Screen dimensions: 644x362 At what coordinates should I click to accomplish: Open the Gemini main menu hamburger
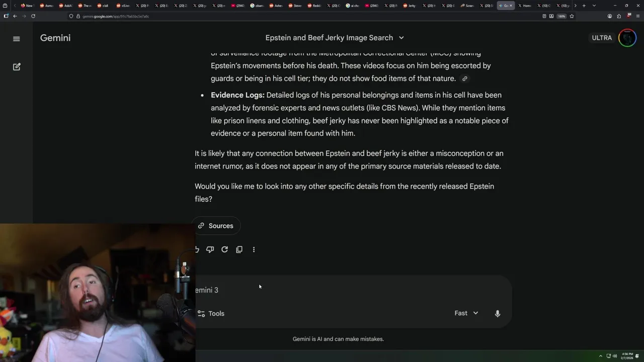click(x=16, y=39)
